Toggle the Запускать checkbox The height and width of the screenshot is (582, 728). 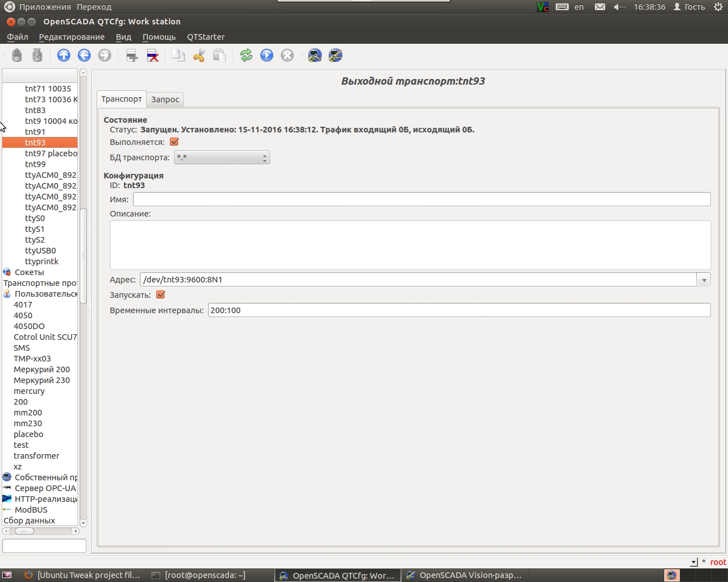160,294
